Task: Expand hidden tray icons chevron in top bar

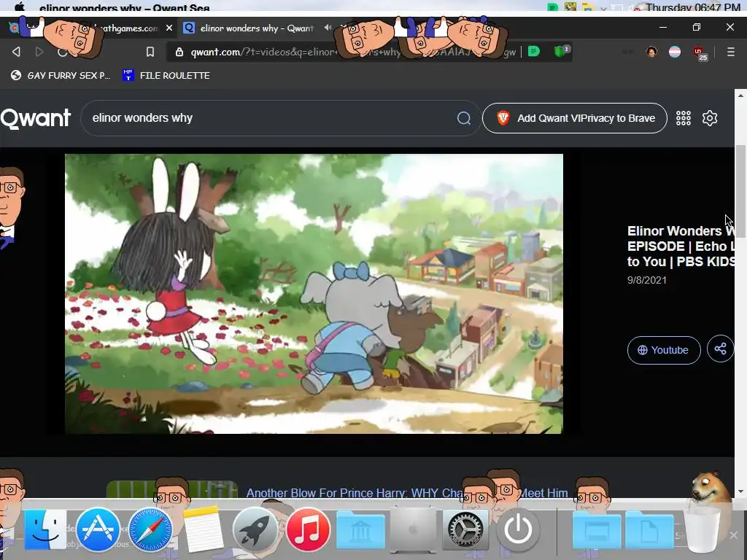Action: (603, 7)
